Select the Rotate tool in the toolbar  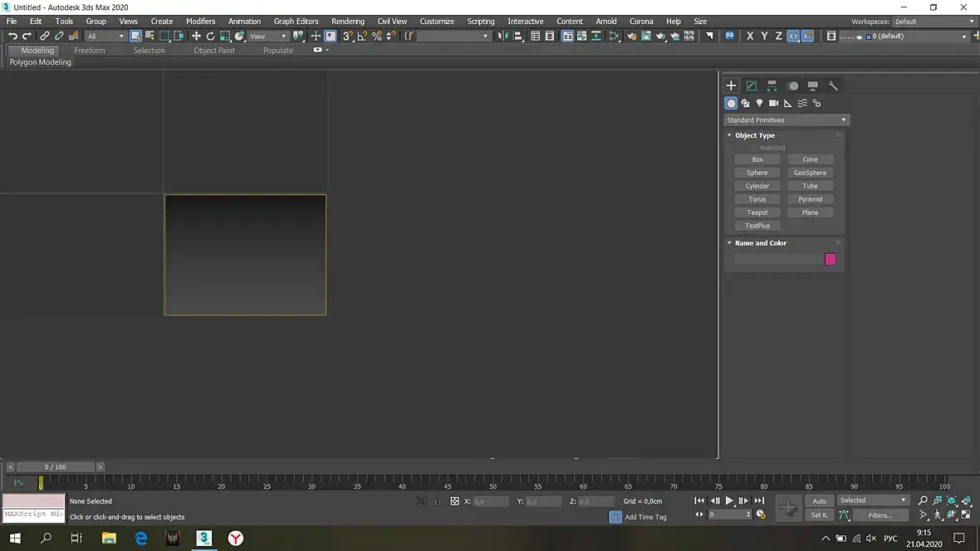[210, 37]
